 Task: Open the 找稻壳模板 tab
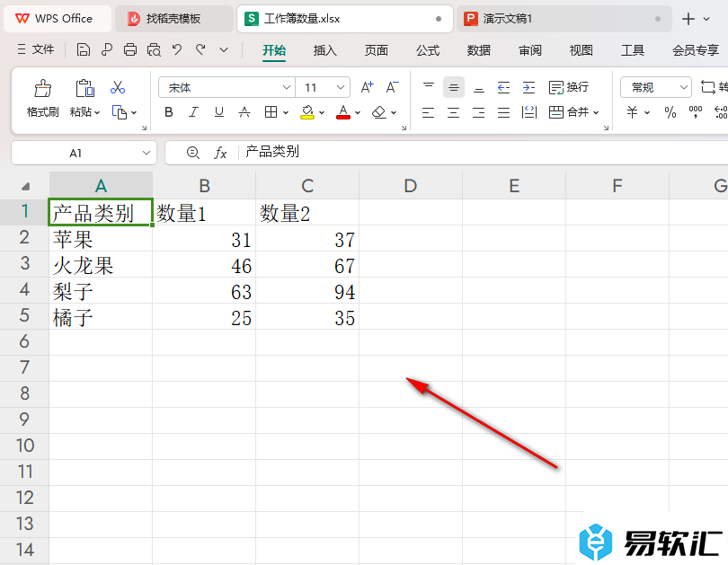pyautogui.click(x=174, y=19)
